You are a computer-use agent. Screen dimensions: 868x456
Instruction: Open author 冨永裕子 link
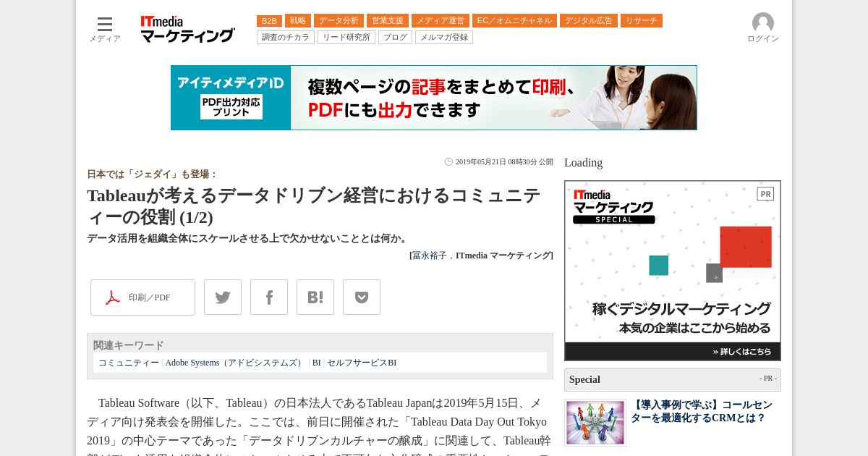click(430, 256)
